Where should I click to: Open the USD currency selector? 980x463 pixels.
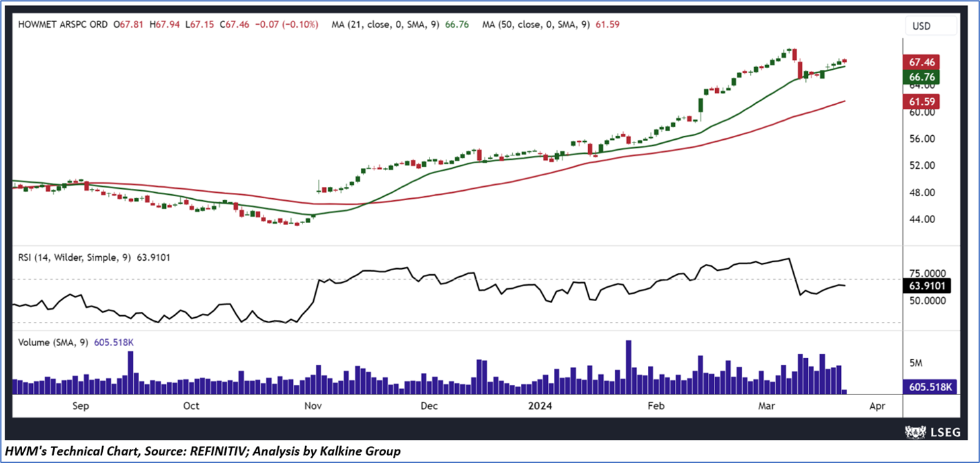pyautogui.click(x=931, y=26)
